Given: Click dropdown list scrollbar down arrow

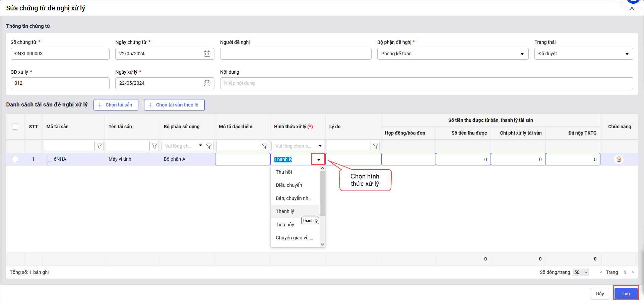Looking at the screenshot, I should coord(322,244).
